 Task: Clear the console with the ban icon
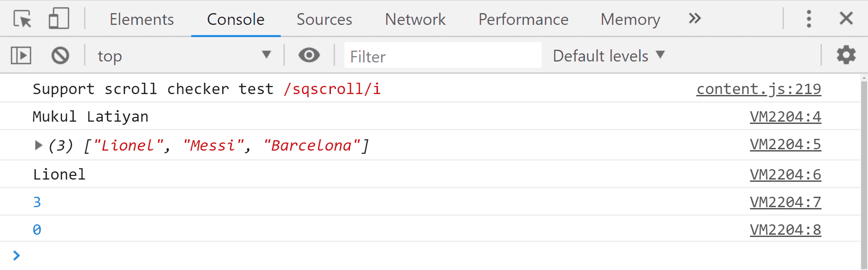pyautogui.click(x=60, y=56)
